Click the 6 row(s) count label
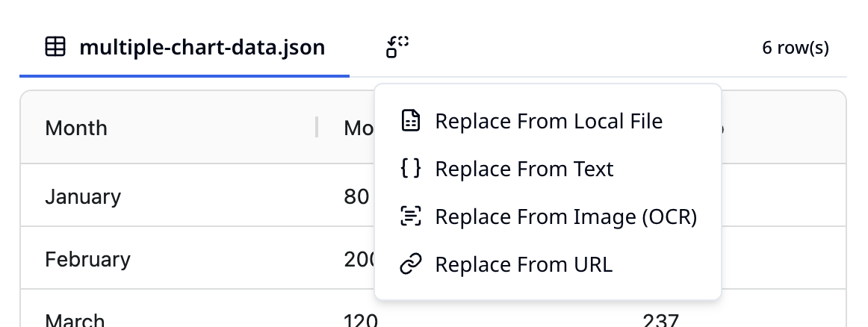868x327 pixels. tap(796, 48)
